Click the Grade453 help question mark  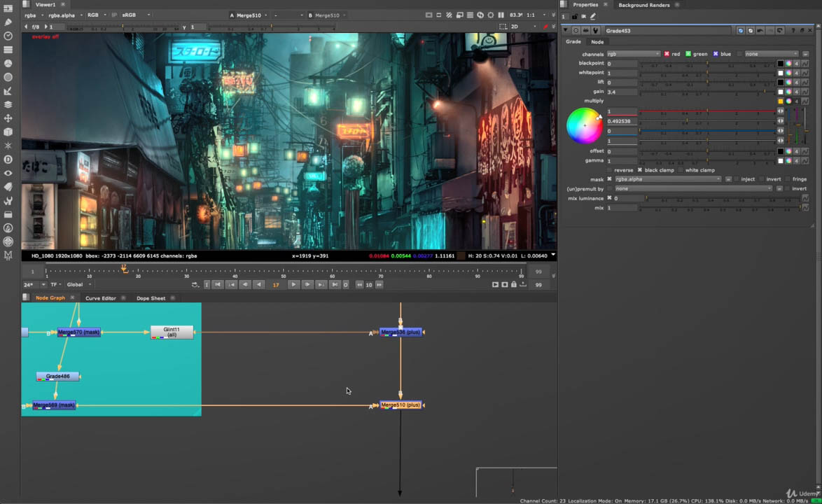click(x=793, y=31)
